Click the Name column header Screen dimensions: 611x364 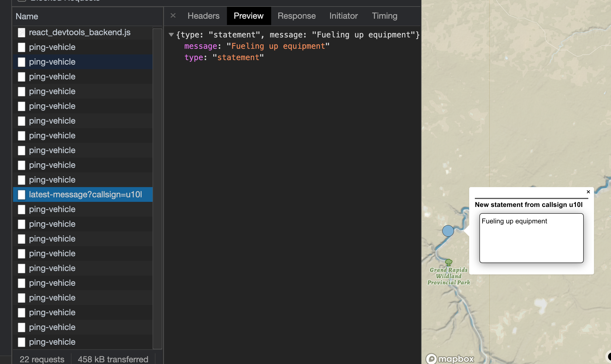pyautogui.click(x=27, y=16)
